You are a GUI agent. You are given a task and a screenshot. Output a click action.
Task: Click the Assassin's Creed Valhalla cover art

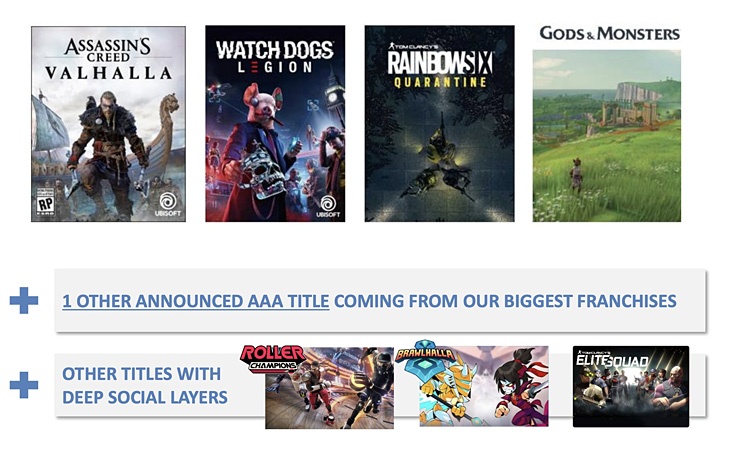(108, 124)
